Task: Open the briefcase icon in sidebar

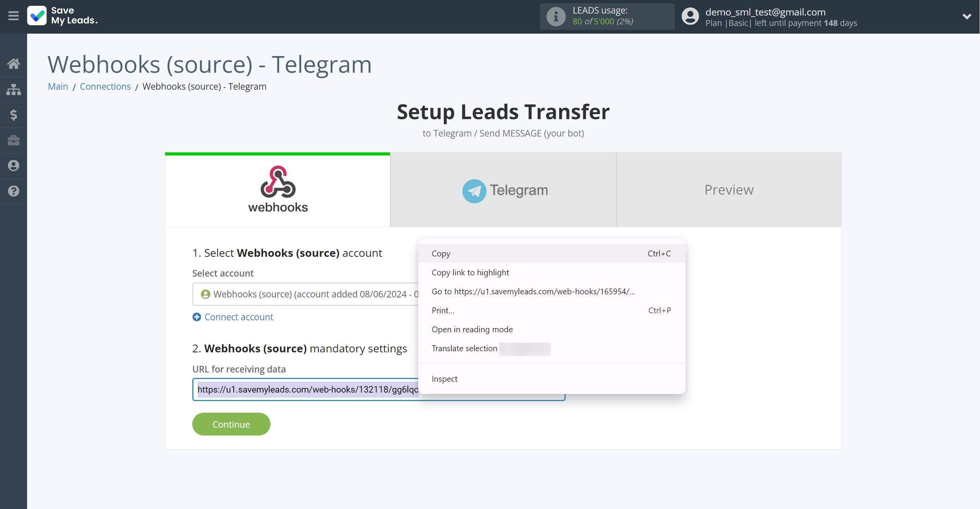Action: coord(14,140)
